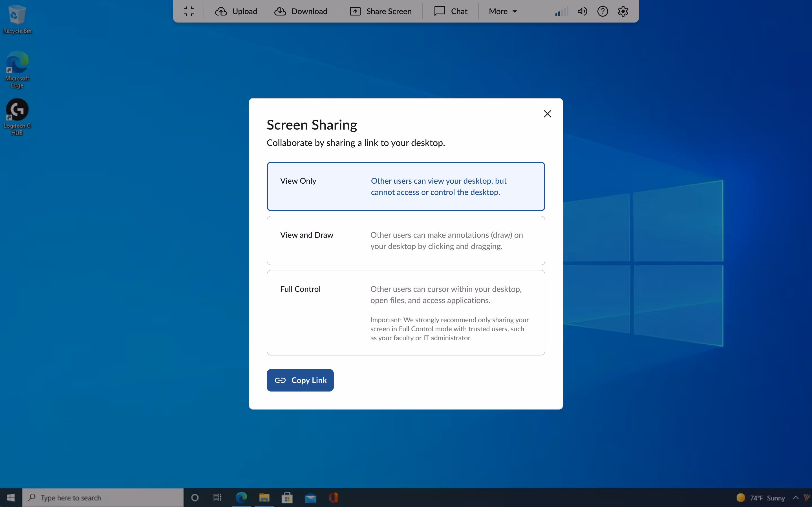Open Microsoft Edge from the taskbar
The height and width of the screenshot is (507, 812).
point(241,498)
